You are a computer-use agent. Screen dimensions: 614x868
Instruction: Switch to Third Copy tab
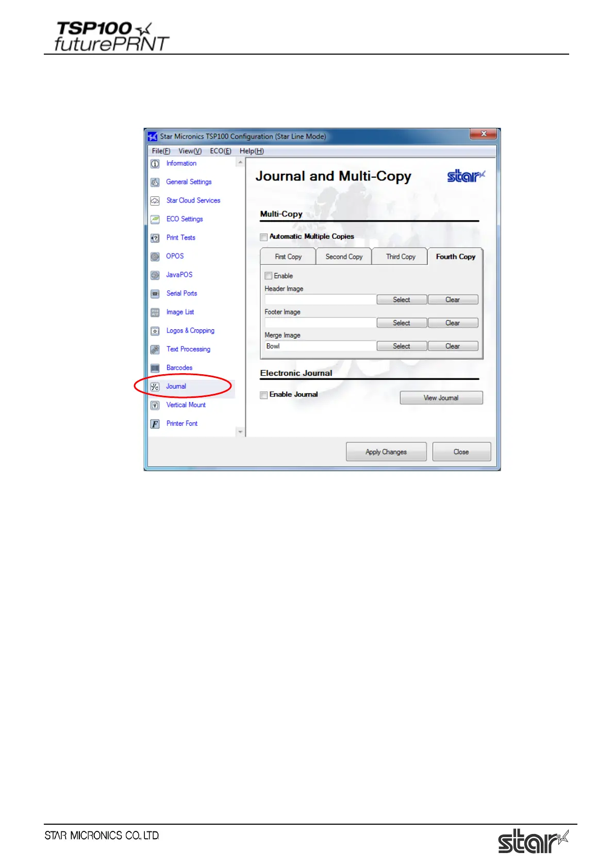[x=401, y=257]
